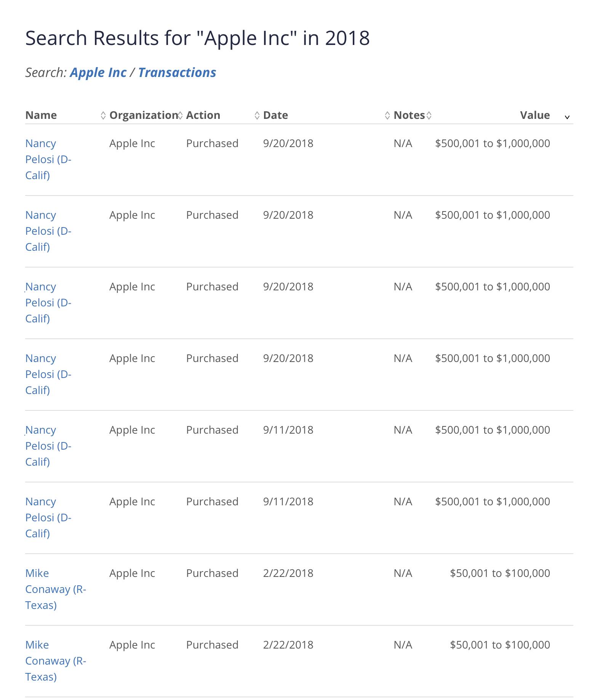Click the sort arrows beside the Date header

[x=387, y=115]
